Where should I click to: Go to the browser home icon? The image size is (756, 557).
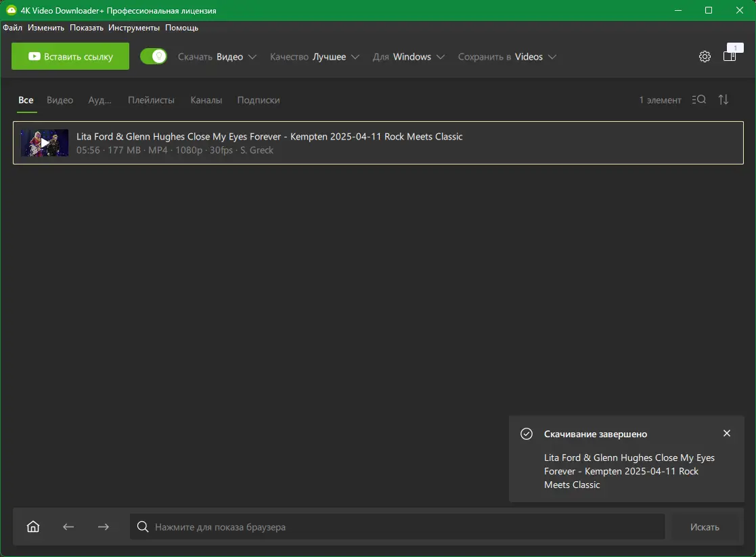(x=33, y=527)
